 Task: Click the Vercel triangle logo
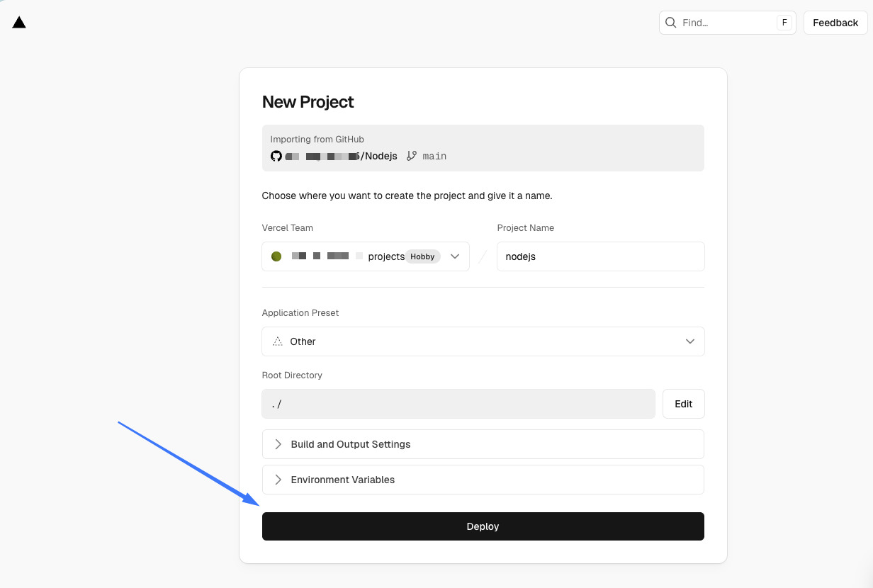[19, 23]
